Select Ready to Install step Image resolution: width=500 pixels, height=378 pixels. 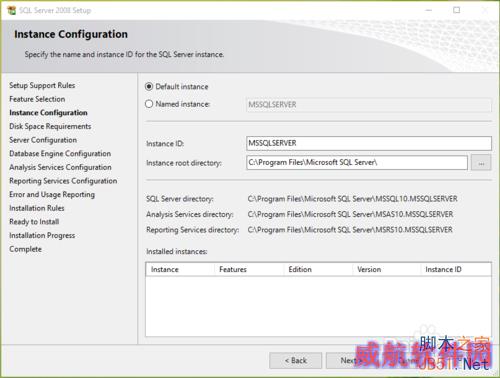(34, 222)
